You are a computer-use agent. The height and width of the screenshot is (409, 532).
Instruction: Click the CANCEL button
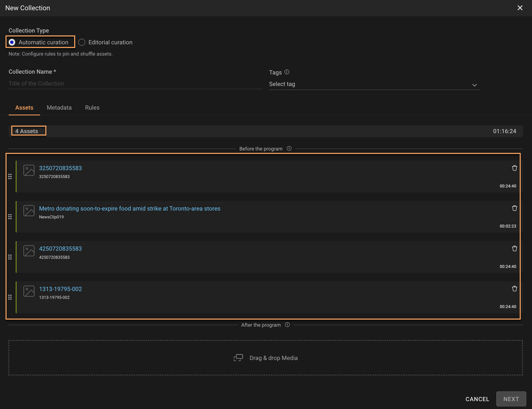click(x=477, y=399)
